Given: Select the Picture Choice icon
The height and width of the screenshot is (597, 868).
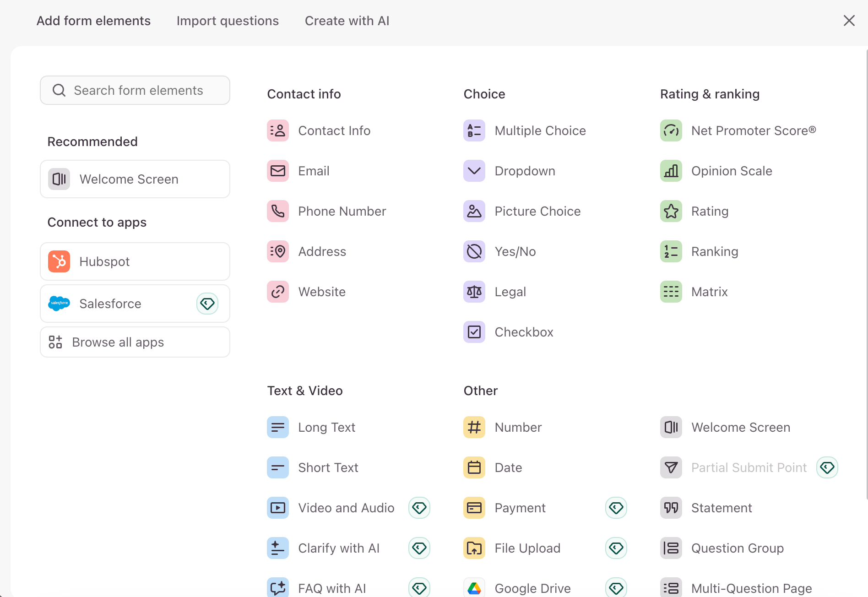Looking at the screenshot, I should pyautogui.click(x=474, y=211).
